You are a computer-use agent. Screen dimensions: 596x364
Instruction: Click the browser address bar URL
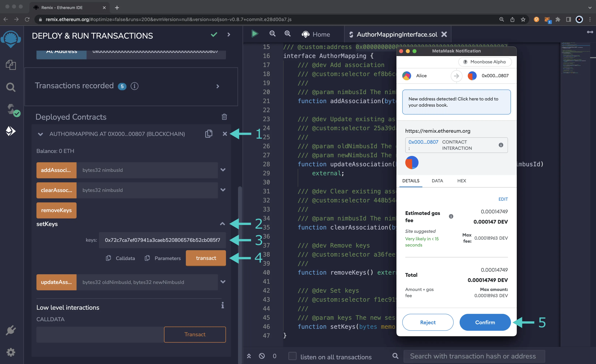point(168,19)
